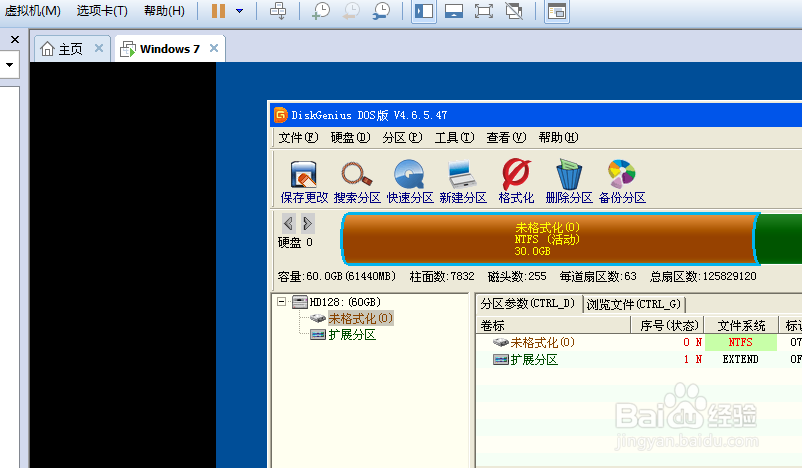Open VMware 帮助(H) menu
Viewport: 802px width, 468px height.
(x=165, y=11)
